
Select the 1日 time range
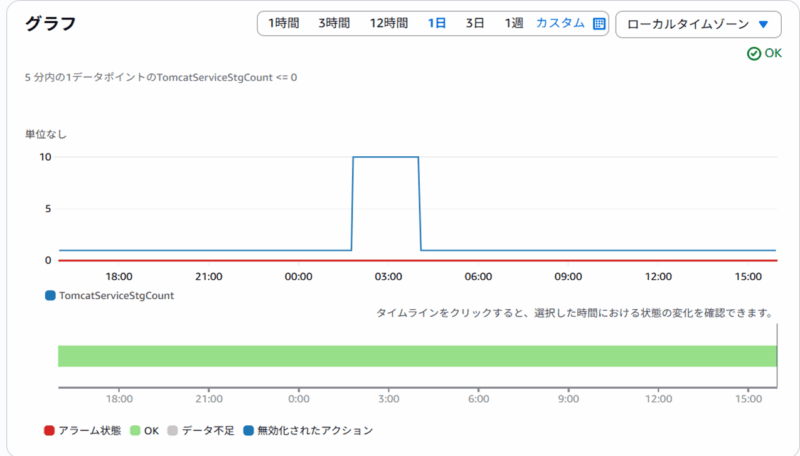pos(437,23)
